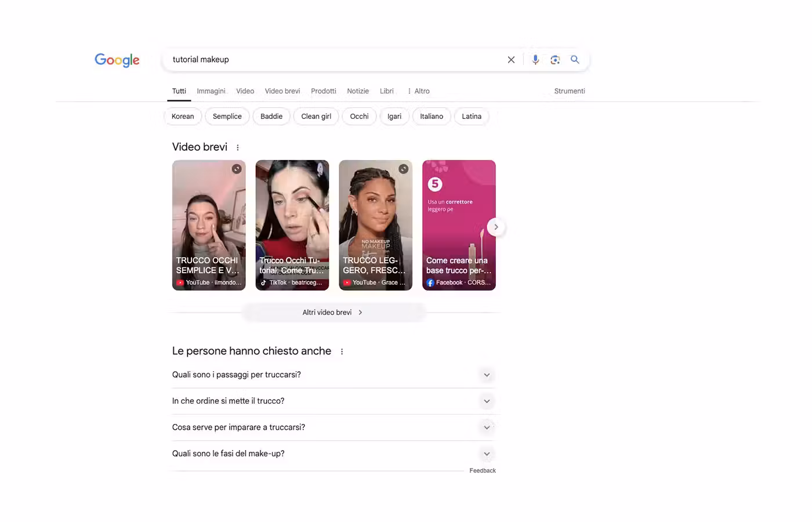Screen dimensions: 812x522
Task: Switch to the Libri tab
Action: tap(387, 91)
